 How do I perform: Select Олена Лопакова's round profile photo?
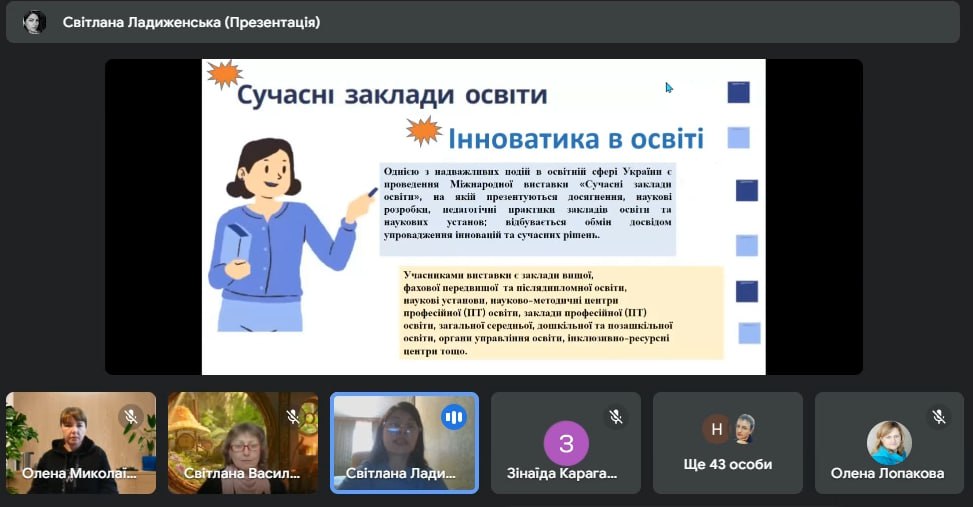coord(889,441)
